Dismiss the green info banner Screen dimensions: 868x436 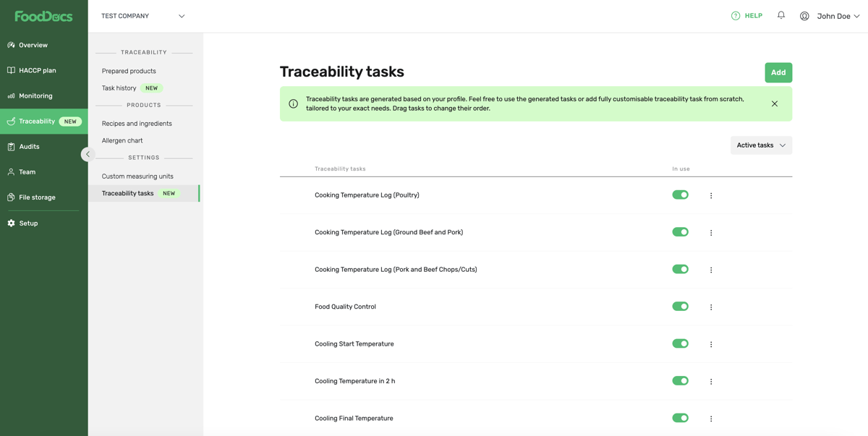tap(774, 103)
